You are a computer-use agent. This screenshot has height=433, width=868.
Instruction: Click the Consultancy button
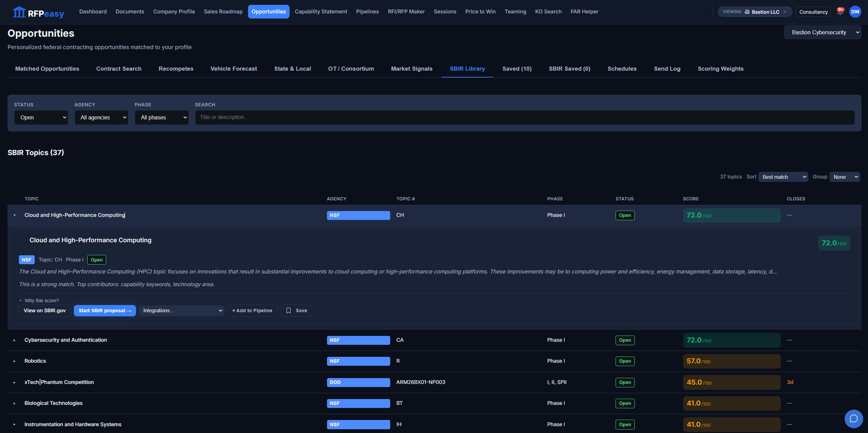pos(813,12)
